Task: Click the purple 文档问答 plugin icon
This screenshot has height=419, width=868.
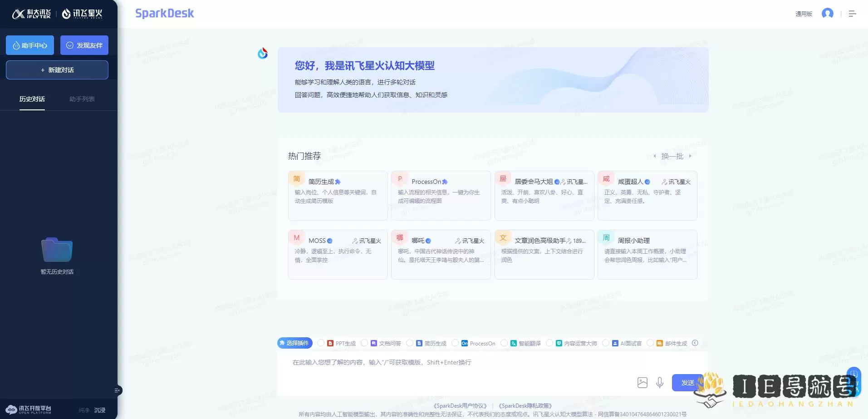Action: [374, 343]
